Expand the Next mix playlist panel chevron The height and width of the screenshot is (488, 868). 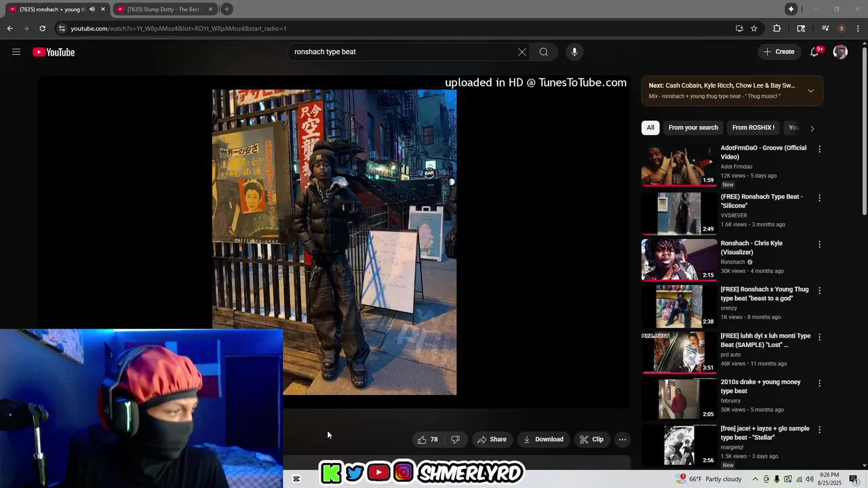click(810, 91)
